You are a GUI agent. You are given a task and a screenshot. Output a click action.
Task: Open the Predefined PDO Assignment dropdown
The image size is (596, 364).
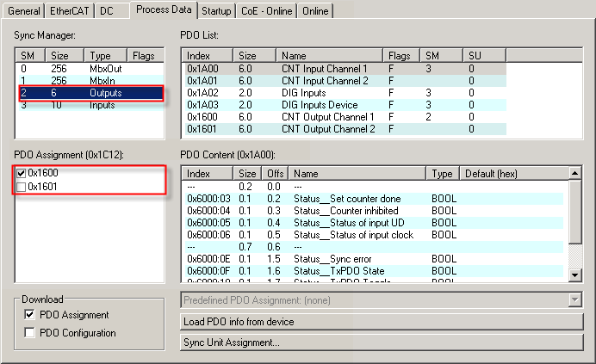tap(575, 300)
